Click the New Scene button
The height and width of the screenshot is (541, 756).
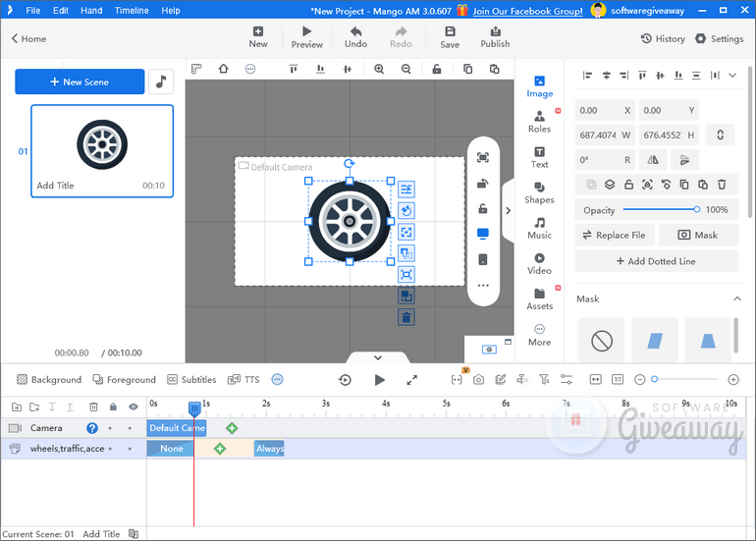(80, 82)
